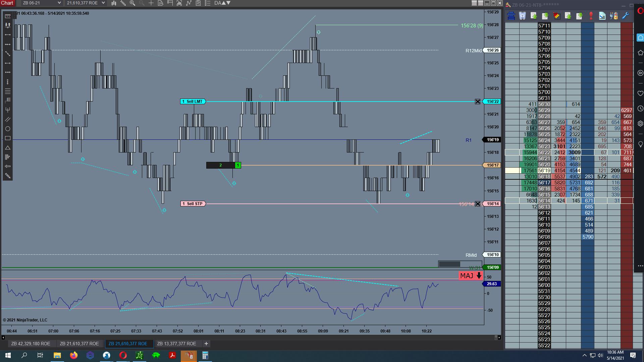The width and height of the screenshot is (644, 362).
Task: Select the ray drawing tool
Action: click(x=7, y=44)
